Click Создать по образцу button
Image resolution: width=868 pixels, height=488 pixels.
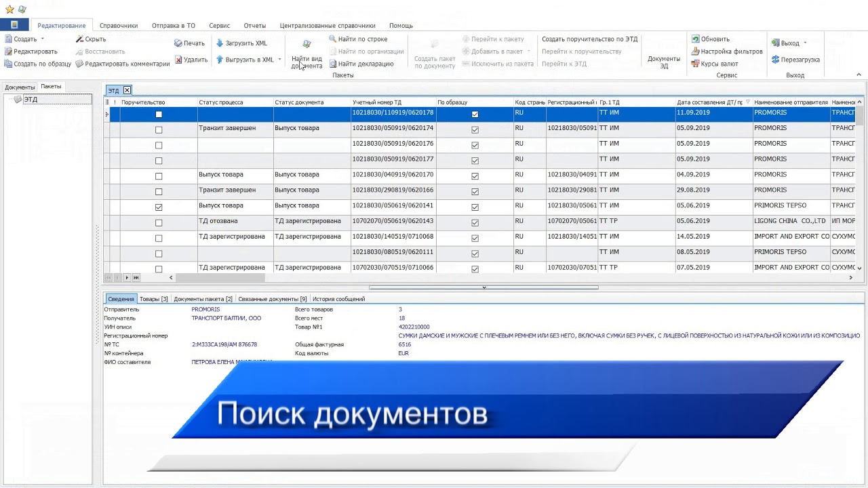[38, 64]
